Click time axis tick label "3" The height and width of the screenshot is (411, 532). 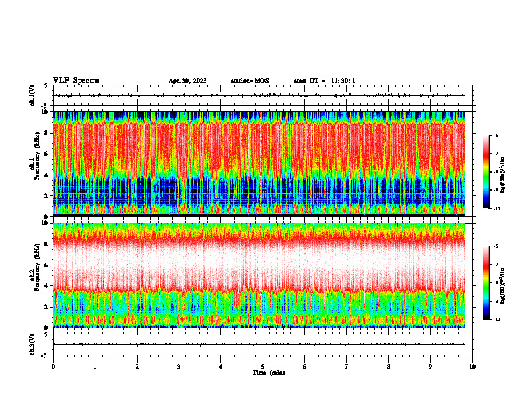click(179, 367)
